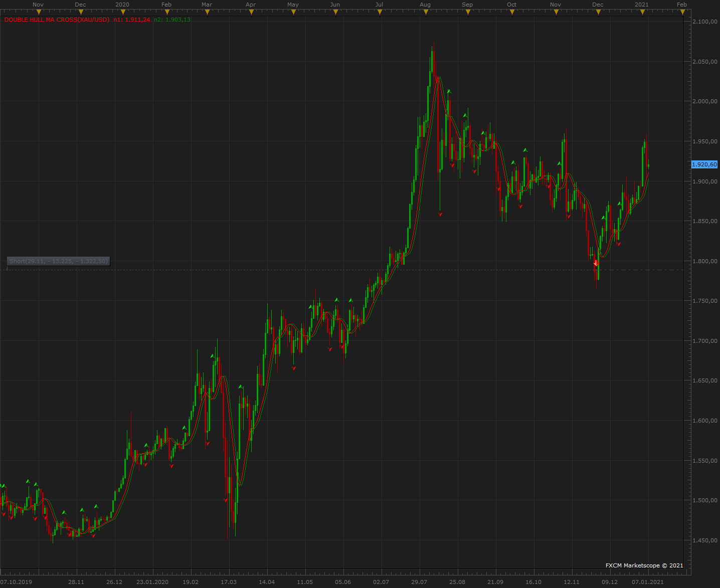
Task: Click the 1.950,00 price axis label
Action: pos(704,141)
